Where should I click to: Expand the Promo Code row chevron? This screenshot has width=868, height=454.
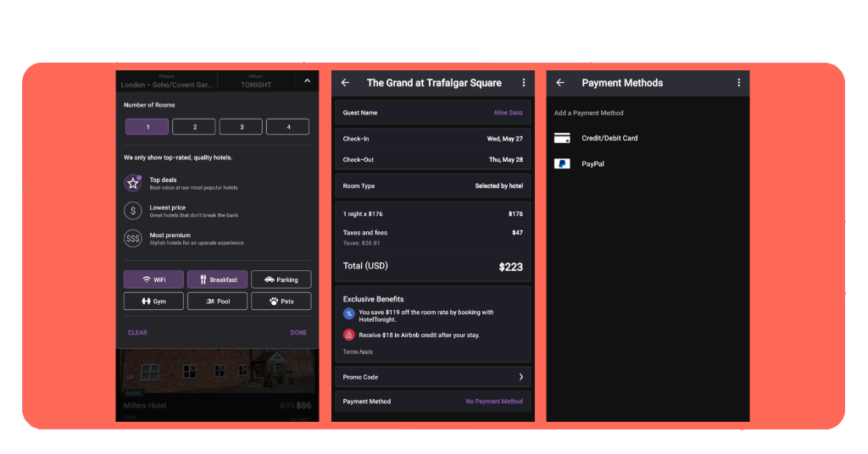pyautogui.click(x=521, y=377)
